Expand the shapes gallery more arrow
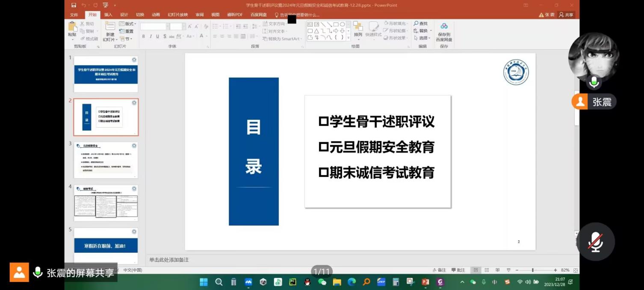Viewport: 644px width, 290px height. [x=348, y=38]
